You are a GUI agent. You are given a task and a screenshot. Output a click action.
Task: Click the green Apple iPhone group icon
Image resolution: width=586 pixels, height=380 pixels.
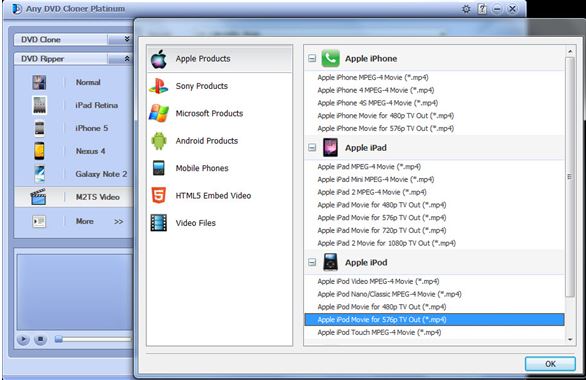coord(330,58)
